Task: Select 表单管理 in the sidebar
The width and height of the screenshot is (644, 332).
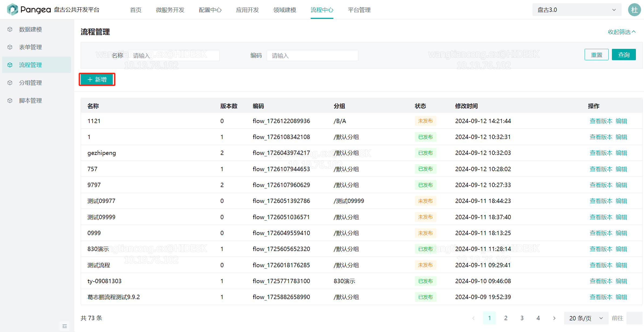Action: [x=36, y=47]
